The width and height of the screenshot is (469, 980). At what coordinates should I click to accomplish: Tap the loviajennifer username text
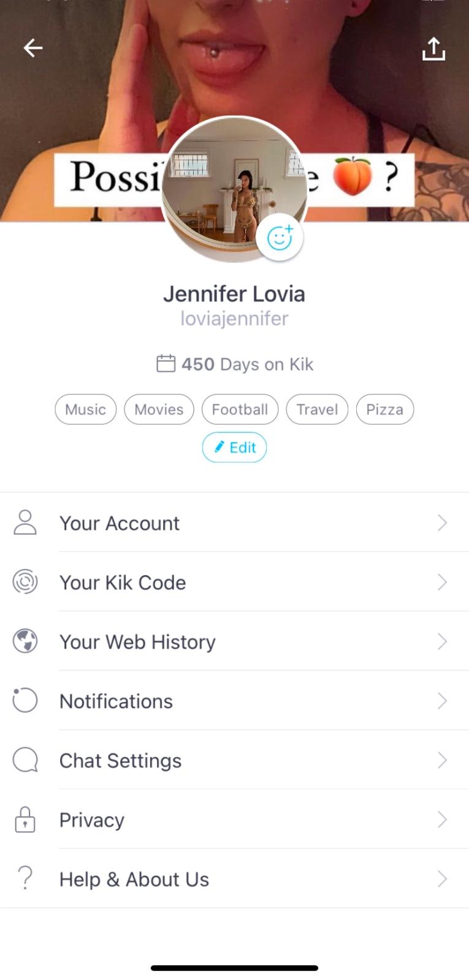tap(234, 318)
